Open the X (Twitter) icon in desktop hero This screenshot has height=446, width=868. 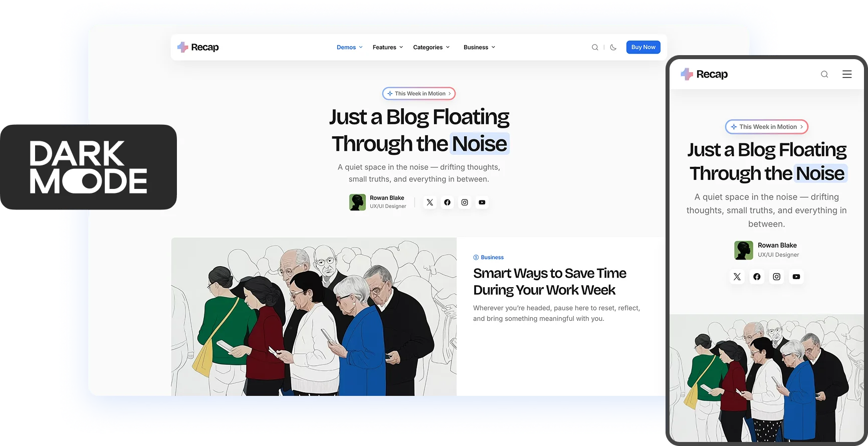429,202
